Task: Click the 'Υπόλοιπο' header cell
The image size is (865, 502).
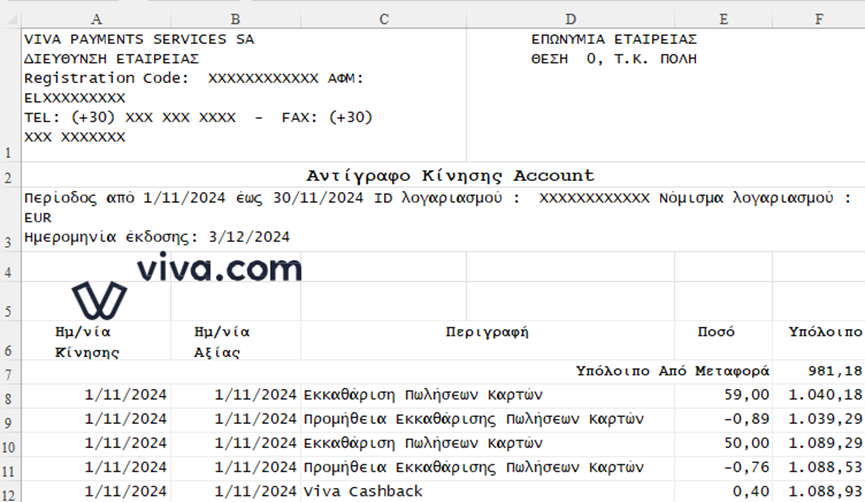Action: (x=819, y=341)
